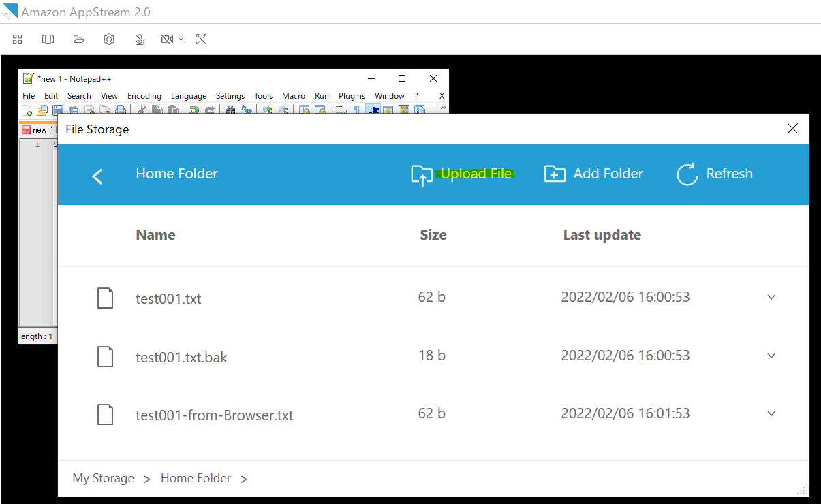821x504 pixels.
Task: Enter fullscreen with the expand arrows icon
Action: tap(201, 39)
